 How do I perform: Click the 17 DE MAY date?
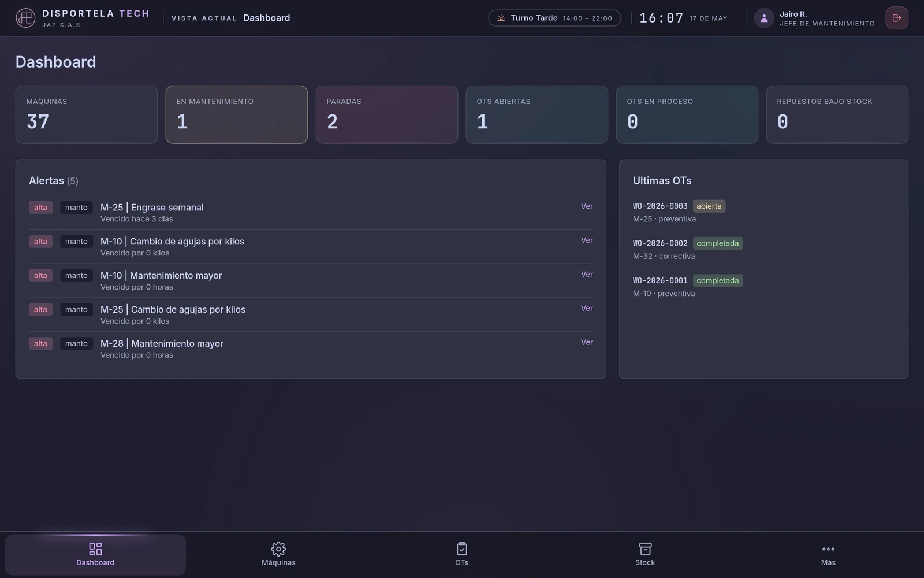(709, 18)
